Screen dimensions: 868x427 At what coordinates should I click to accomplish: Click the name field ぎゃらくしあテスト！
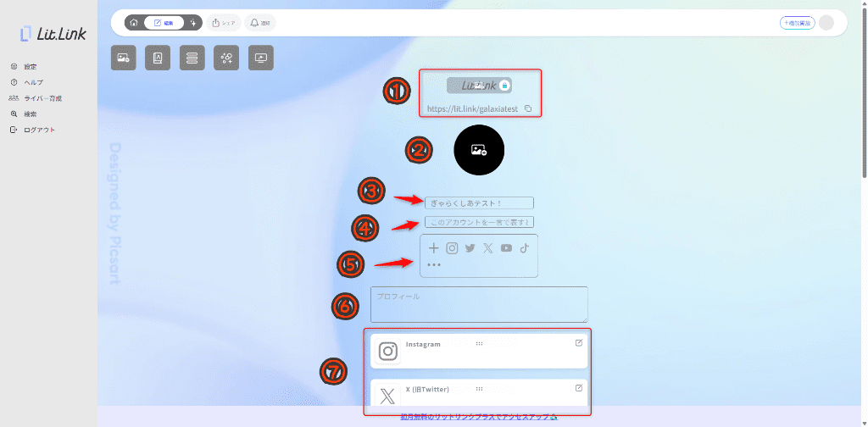(x=479, y=203)
